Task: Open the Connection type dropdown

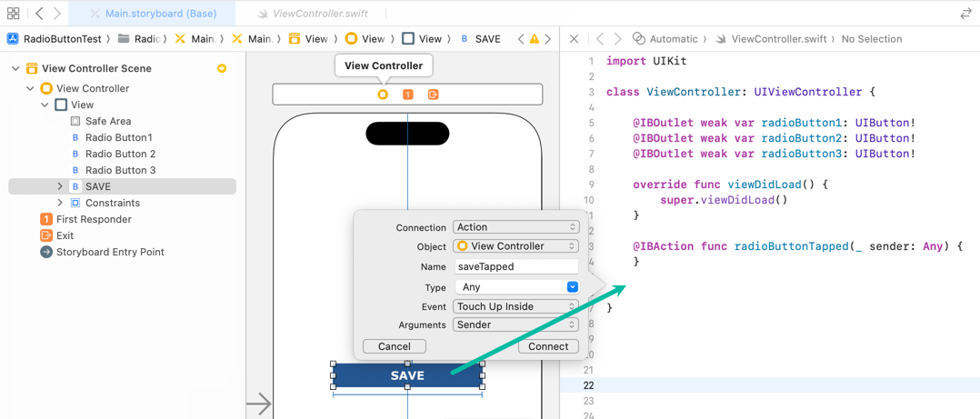Action: point(515,227)
